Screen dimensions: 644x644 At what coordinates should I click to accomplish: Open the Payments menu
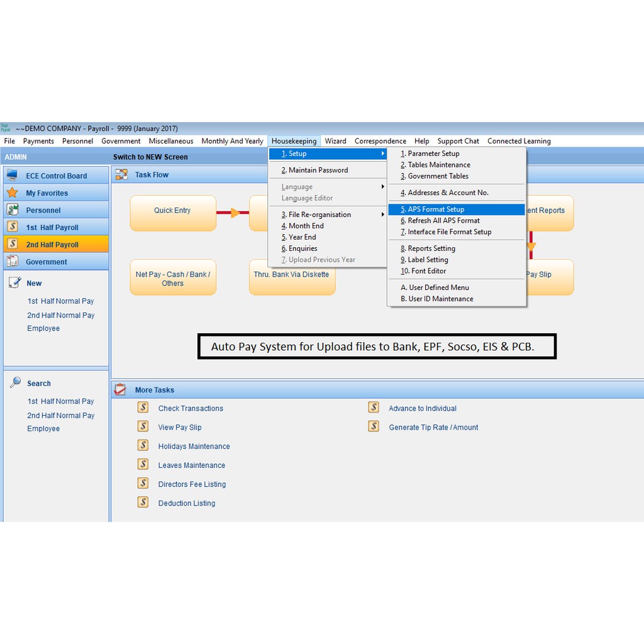tap(38, 141)
